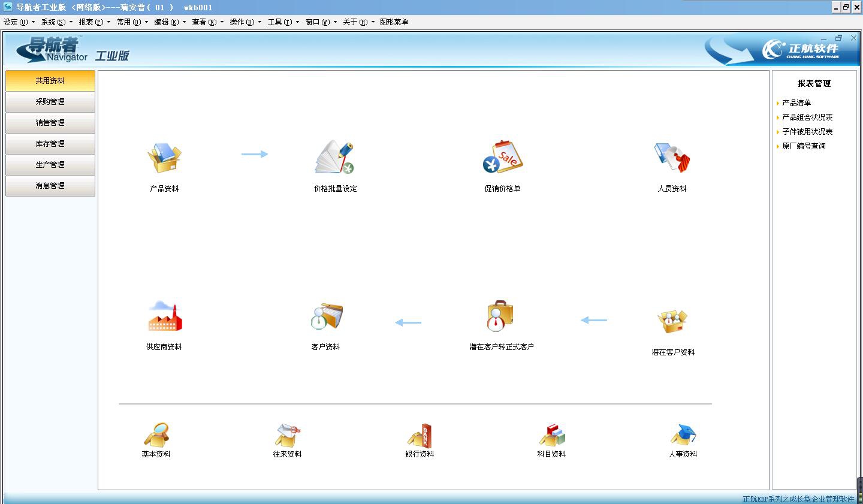Image resolution: width=863 pixels, height=504 pixels.
Task: Switch to 销售管理 sales module
Action: (x=50, y=123)
